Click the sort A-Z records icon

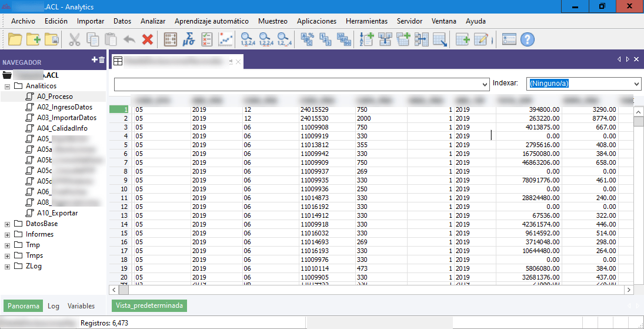tap(366, 39)
